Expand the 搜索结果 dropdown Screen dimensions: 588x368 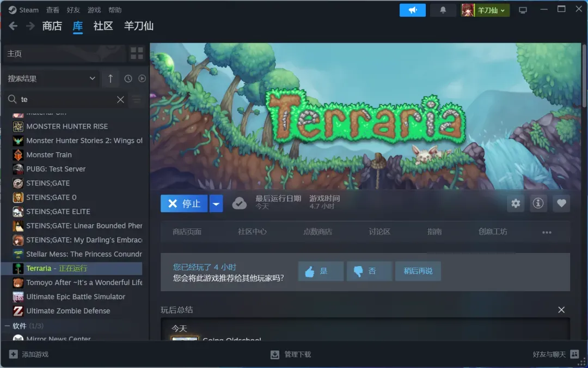click(x=51, y=79)
